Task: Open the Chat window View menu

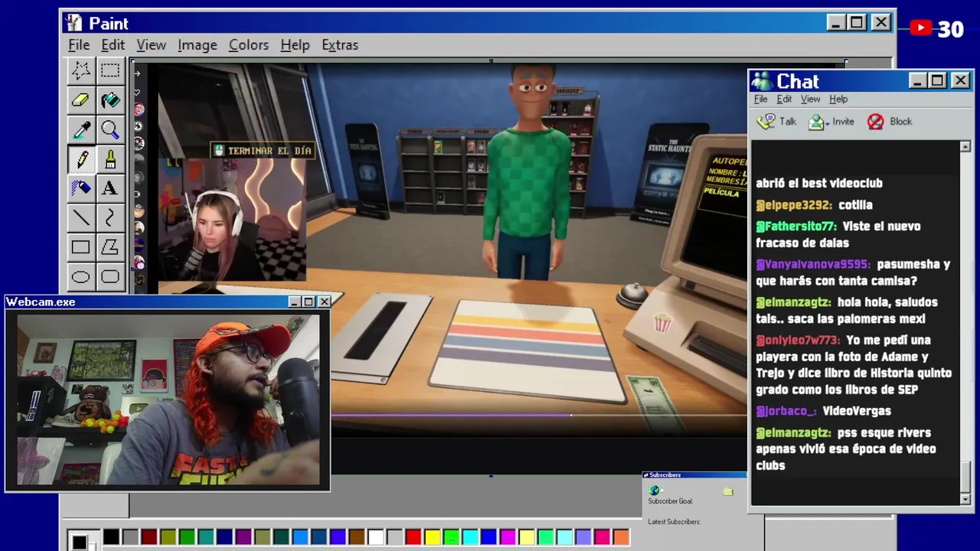Action: (x=810, y=99)
